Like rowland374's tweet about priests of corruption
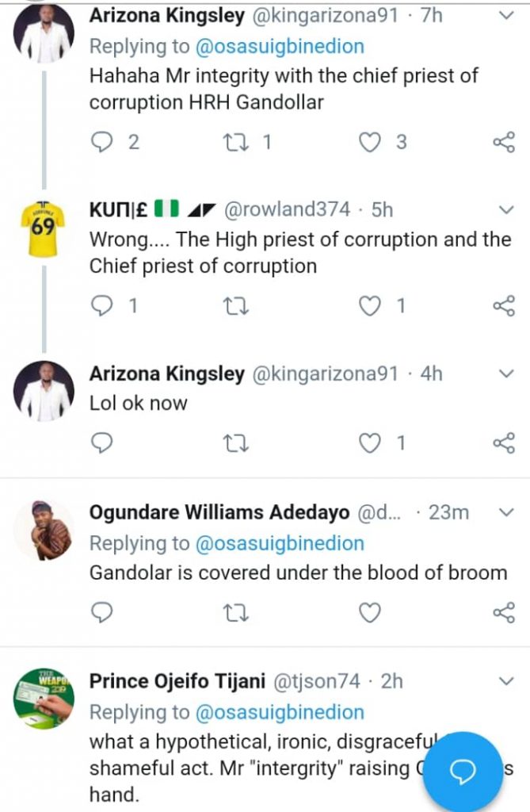This screenshot has width=530, height=812. tap(370, 305)
